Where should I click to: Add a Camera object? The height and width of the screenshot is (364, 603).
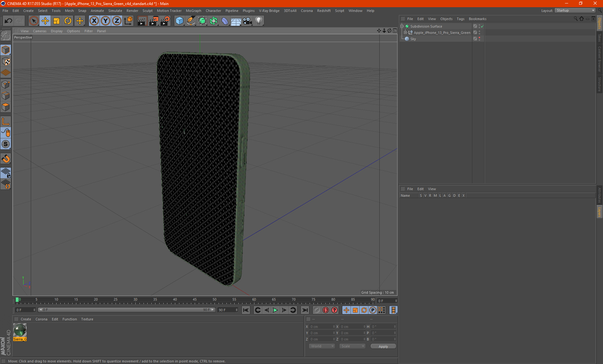247,21
